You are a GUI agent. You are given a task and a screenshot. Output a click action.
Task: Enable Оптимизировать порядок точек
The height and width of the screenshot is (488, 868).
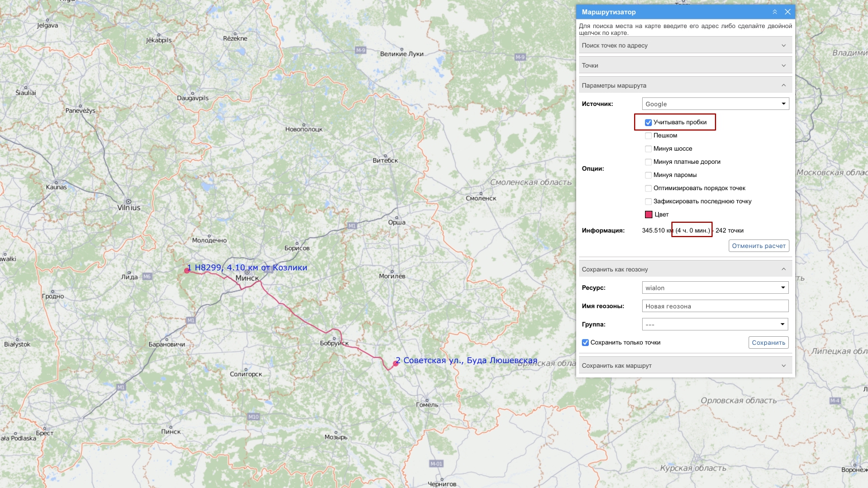click(648, 188)
